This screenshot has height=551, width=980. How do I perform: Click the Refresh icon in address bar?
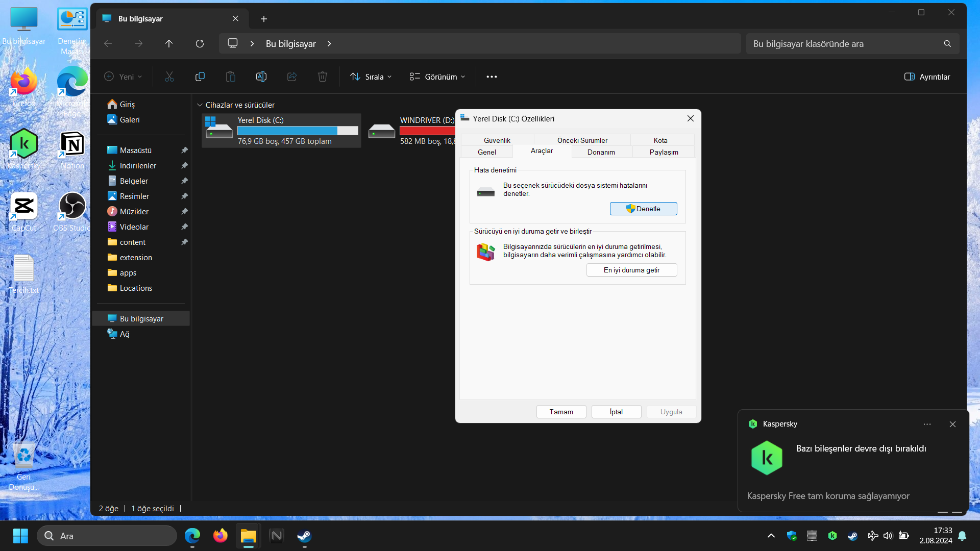click(x=200, y=44)
